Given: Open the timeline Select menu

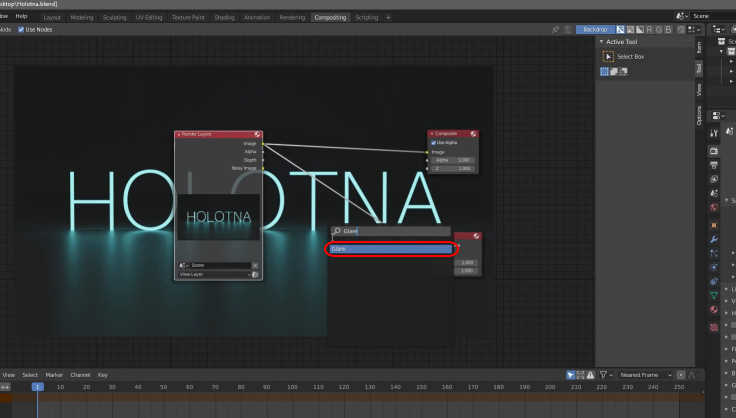Looking at the screenshot, I should (x=30, y=375).
